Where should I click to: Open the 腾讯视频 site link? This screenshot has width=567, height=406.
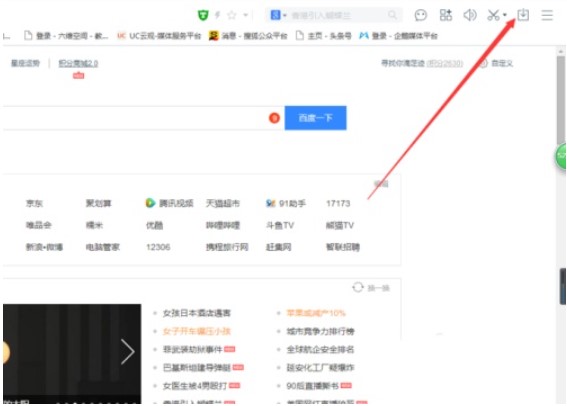click(x=169, y=204)
